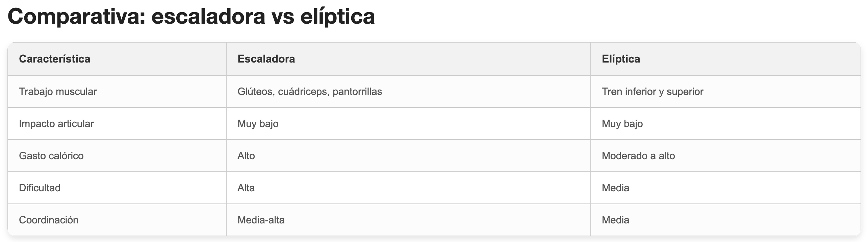The image size is (868, 242).
Task: Select the "Trabajo muscular" row label
Action: coord(58,92)
